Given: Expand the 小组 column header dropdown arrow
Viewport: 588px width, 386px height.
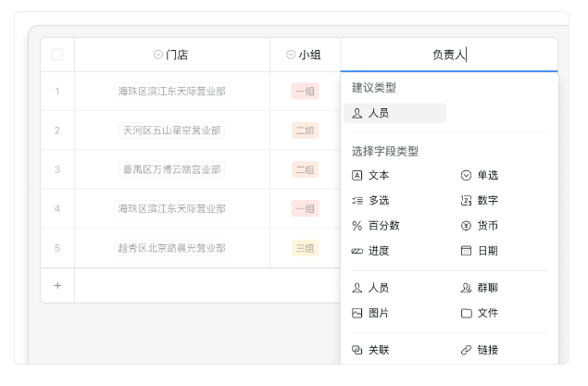Looking at the screenshot, I should click(291, 55).
